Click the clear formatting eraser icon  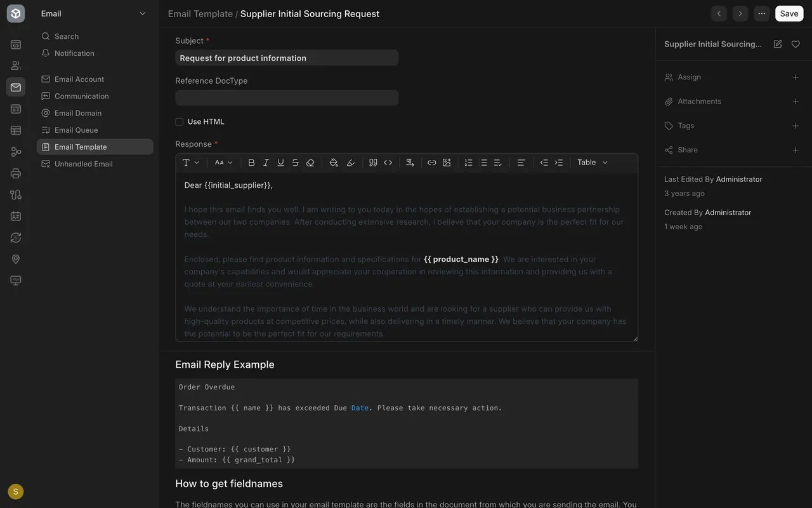pyautogui.click(x=310, y=163)
